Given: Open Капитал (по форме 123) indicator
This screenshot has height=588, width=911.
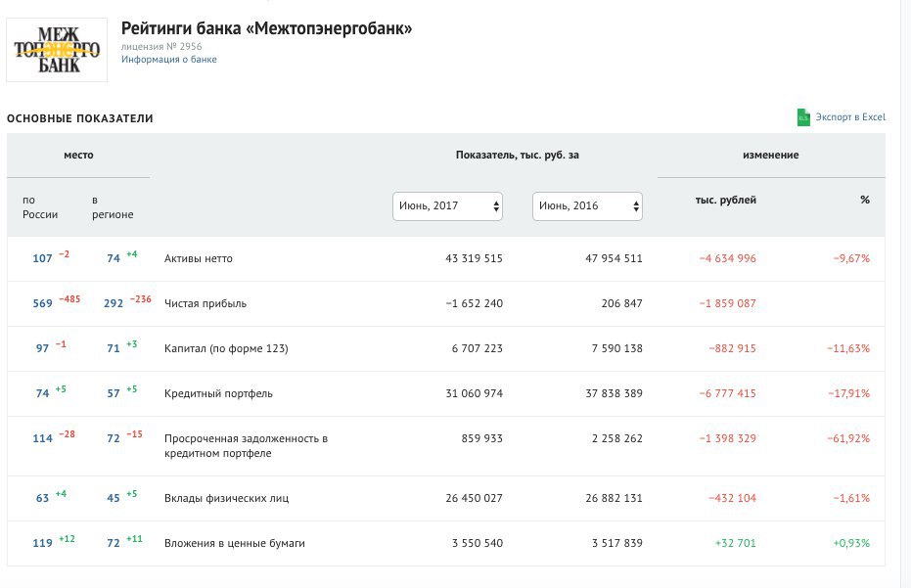Looking at the screenshot, I should click(x=226, y=348).
